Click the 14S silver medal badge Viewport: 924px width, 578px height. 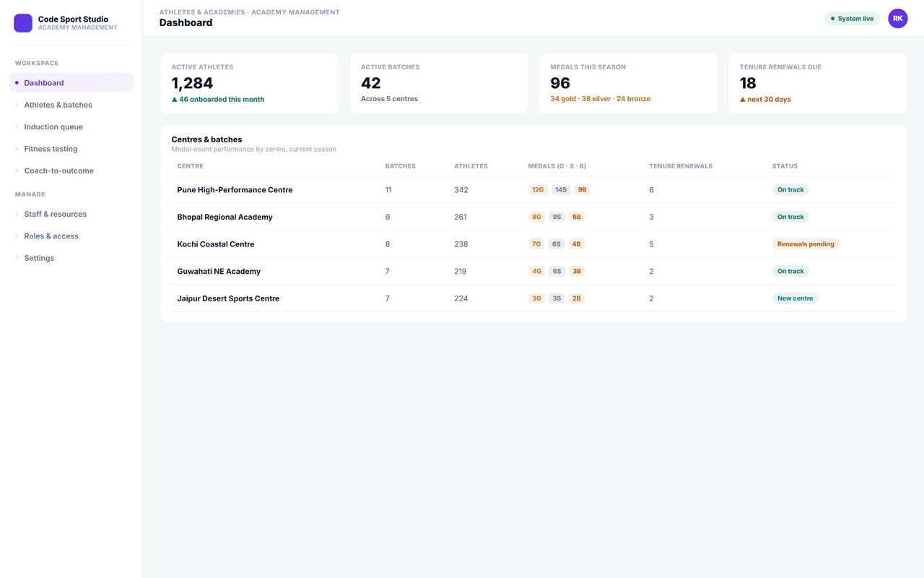[561, 190]
